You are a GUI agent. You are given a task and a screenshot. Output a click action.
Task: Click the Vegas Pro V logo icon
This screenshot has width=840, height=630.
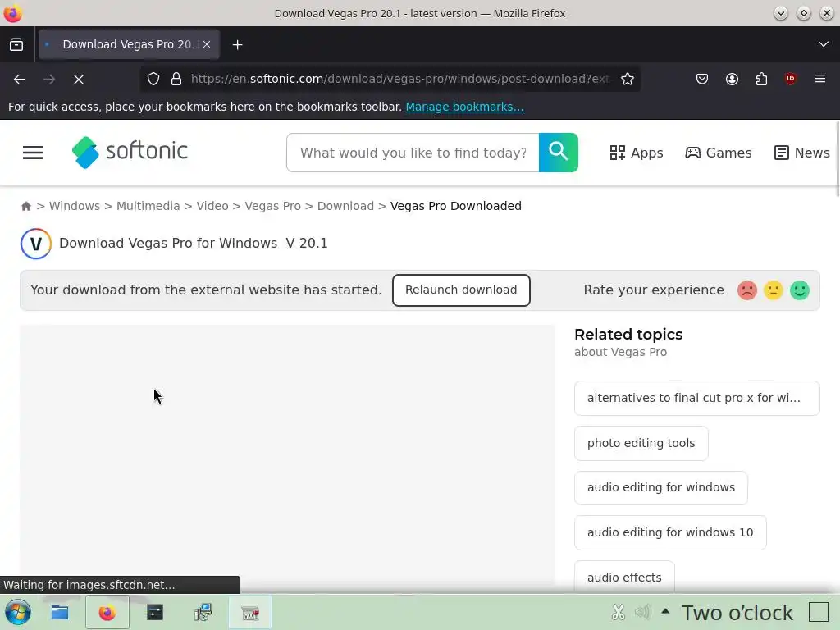36,244
